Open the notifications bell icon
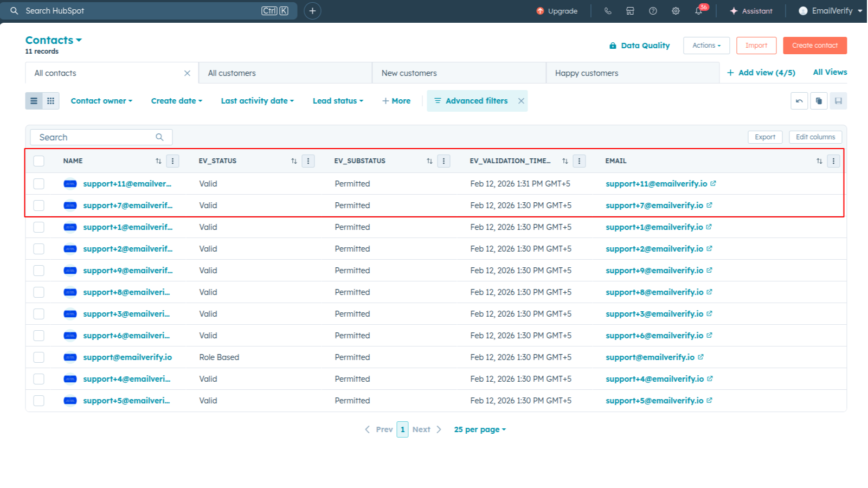Viewport: 868px width, 488px height. pyautogui.click(x=699, y=11)
